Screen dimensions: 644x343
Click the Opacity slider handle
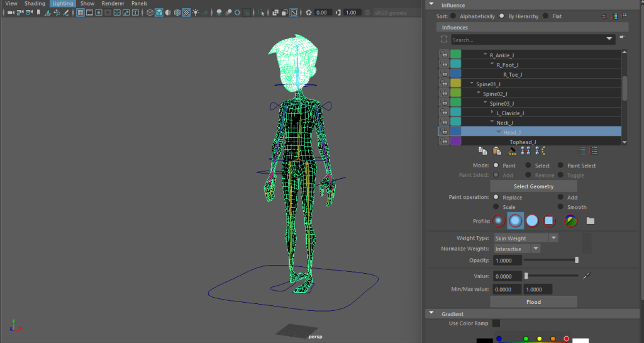click(577, 260)
